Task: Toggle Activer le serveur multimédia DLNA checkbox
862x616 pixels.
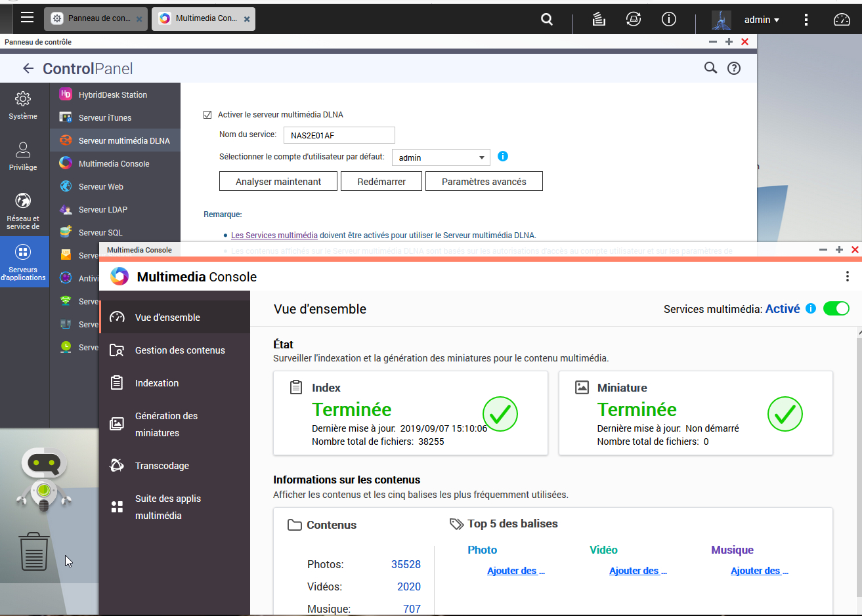Action: tap(207, 114)
